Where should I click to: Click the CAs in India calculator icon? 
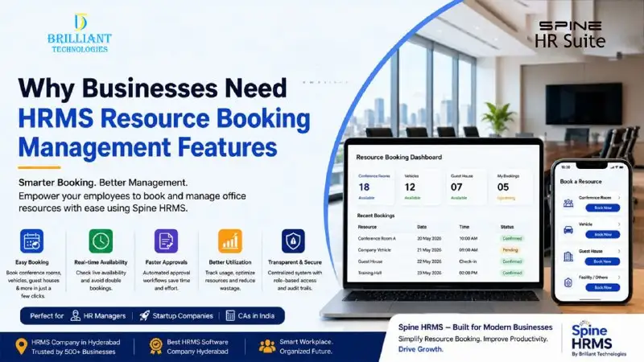[x=230, y=315]
